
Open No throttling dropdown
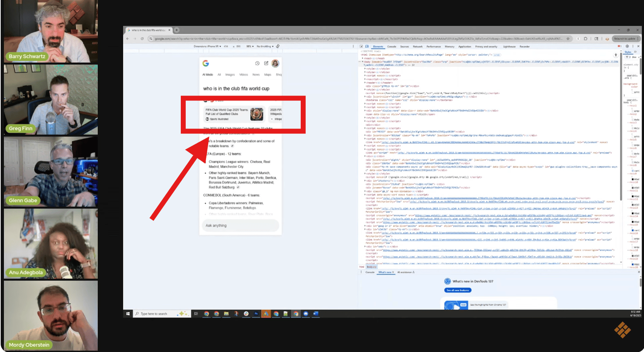coord(265,46)
